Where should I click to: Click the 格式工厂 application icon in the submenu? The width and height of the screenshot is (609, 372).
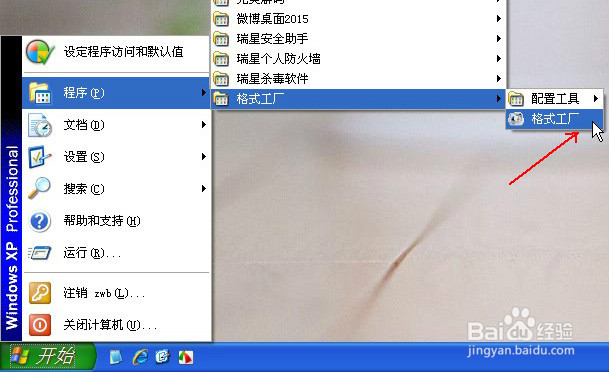(x=516, y=119)
